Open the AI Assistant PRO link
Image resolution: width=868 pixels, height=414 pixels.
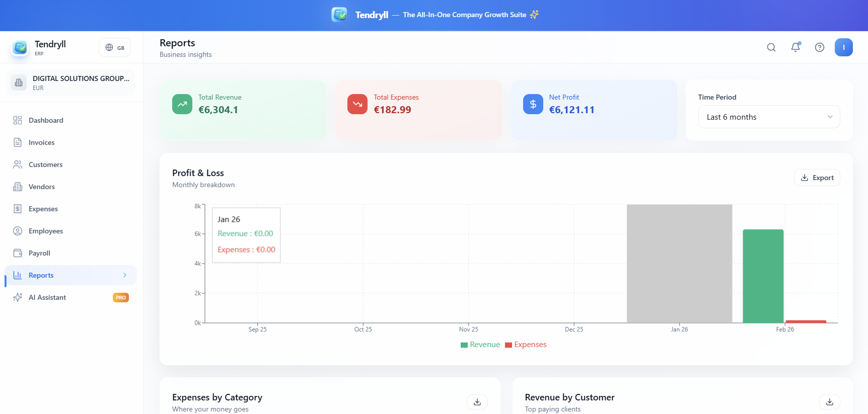[47, 297]
